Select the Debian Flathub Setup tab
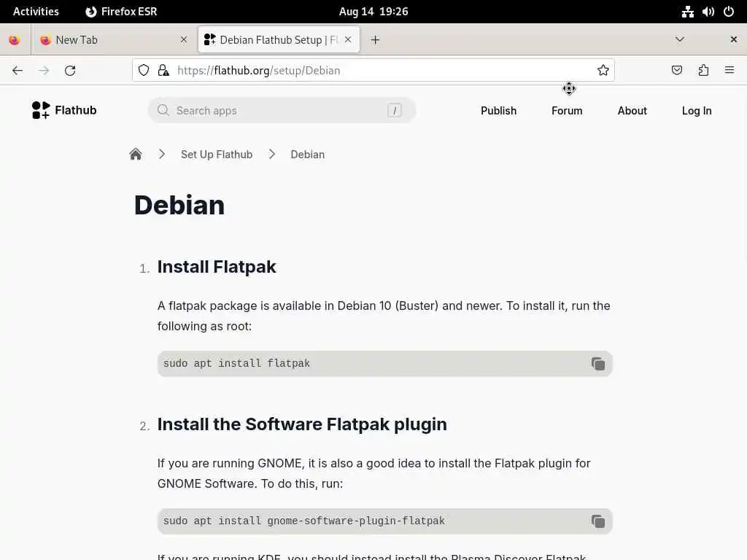747x560 pixels. tap(279, 39)
